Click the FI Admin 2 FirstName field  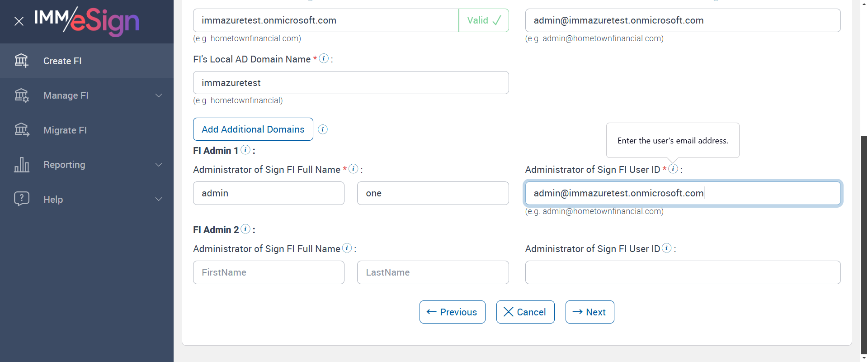point(269,272)
